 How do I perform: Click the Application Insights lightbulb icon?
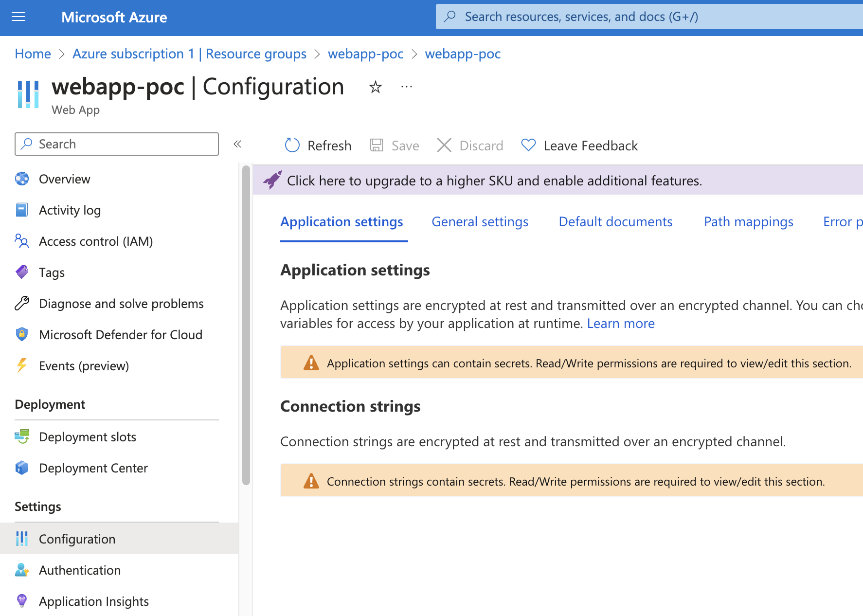(22, 601)
